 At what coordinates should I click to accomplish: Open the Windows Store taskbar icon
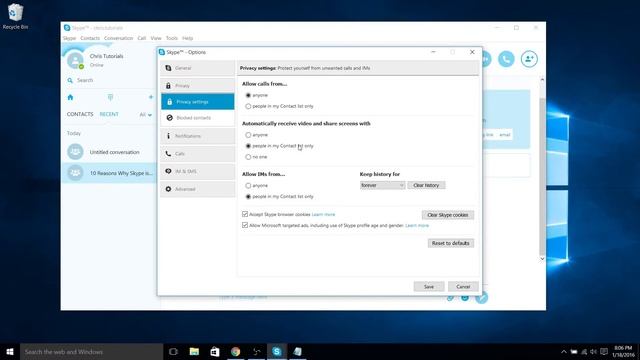click(215, 351)
